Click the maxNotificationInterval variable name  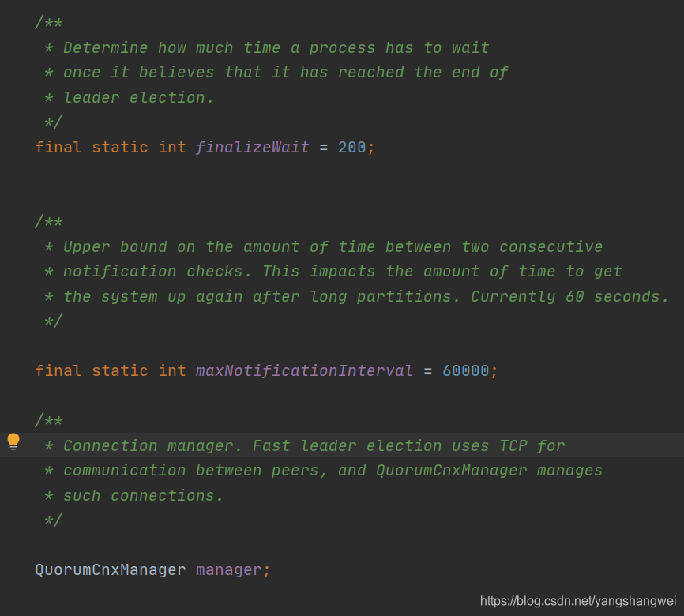304,370
